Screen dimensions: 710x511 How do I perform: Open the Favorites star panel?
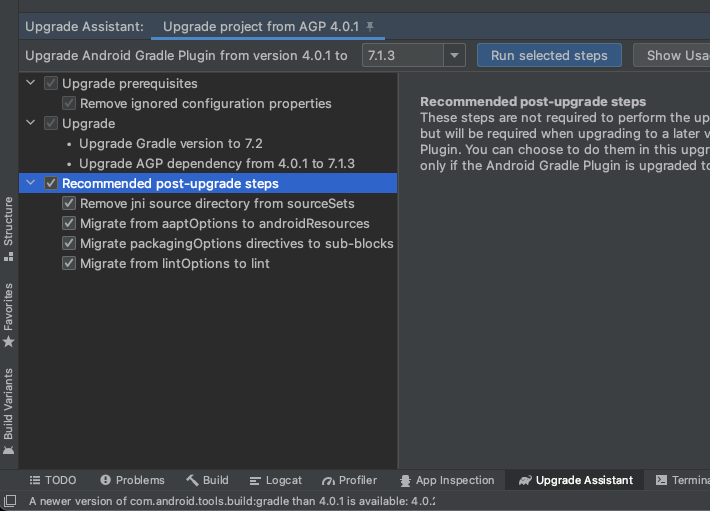(x=9, y=342)
